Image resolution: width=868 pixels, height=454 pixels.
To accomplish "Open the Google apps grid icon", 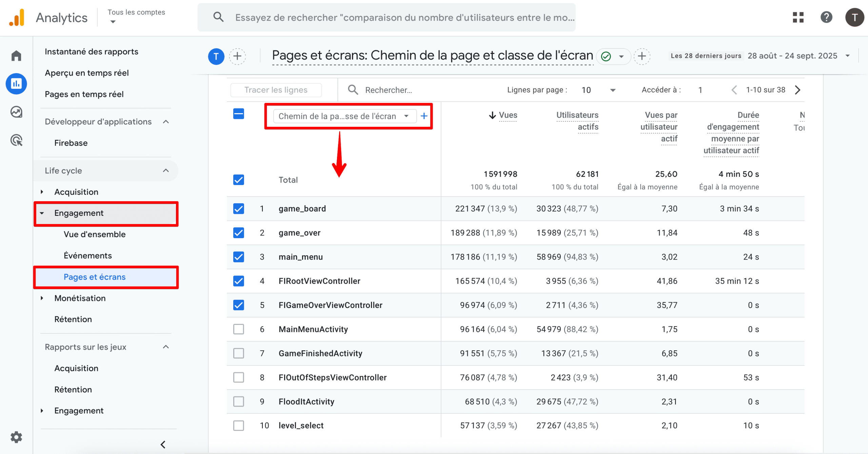I will (x=798, y=17).
